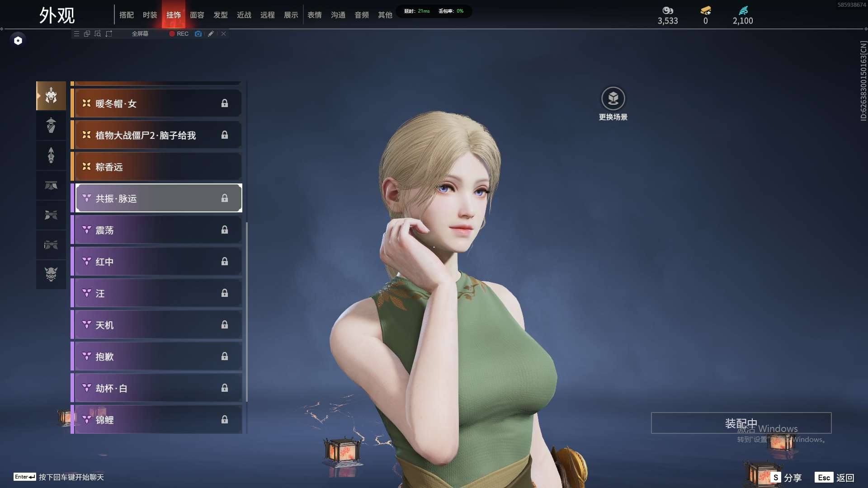This screenshot has width=868, height=488.
Task: Select the clothing figure category icon in sidebar
Action: tap(51, 126)
